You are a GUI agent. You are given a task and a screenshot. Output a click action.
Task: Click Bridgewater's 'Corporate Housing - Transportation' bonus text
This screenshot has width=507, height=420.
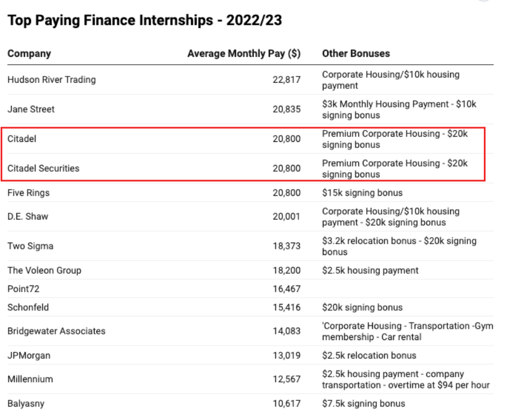pyautogui.click(x=396, y=325)
